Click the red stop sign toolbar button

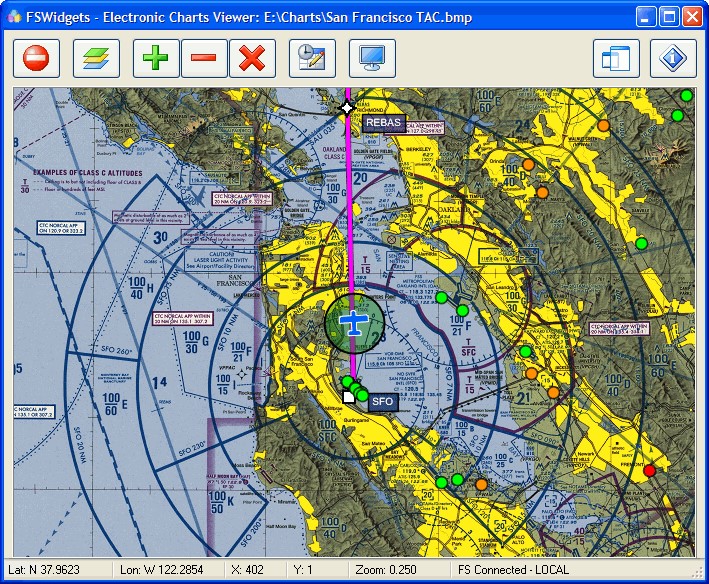[x=36, y=59]
